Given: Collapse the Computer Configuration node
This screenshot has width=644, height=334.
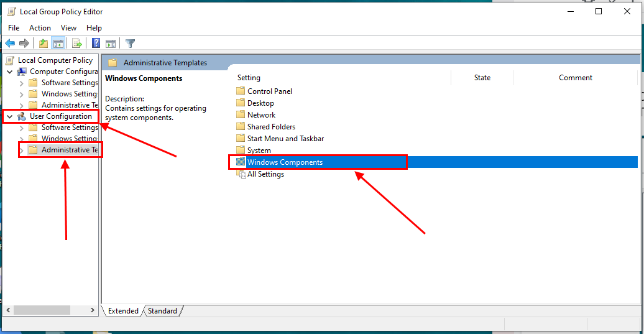Looking at the screenshot, I should [10, 72].
